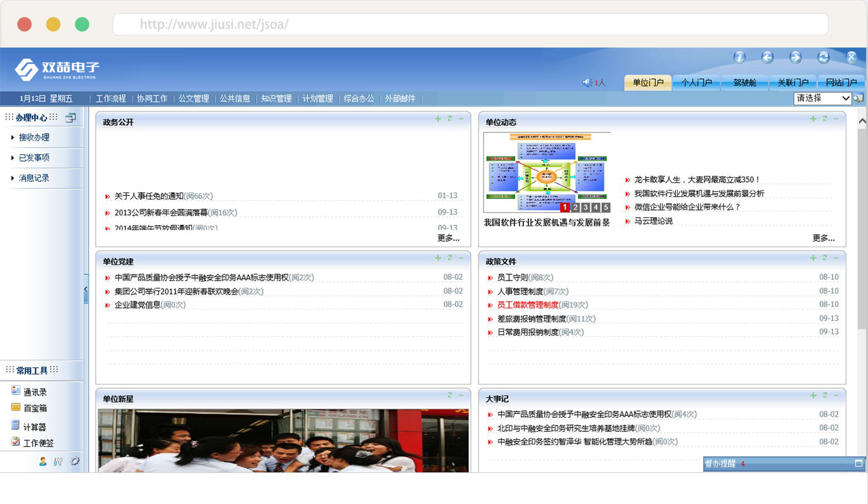Expand the 接收办理 sidebar item
The height and width of the screenshot is (504, 868).
[x=34, y=137]
